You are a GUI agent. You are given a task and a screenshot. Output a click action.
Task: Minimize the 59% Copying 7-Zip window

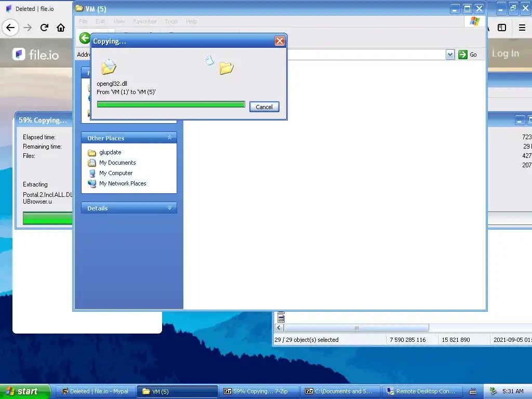tap(520, 120)
